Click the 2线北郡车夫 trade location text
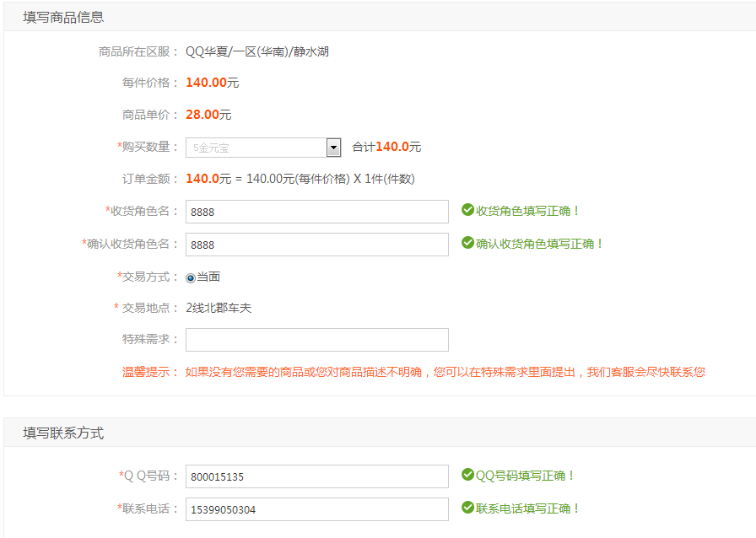 pyautogui.click(x=219, y=308)
